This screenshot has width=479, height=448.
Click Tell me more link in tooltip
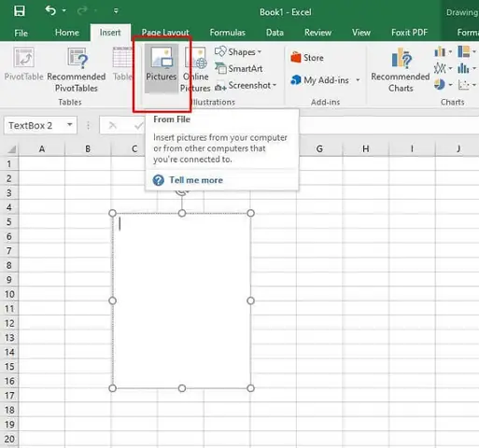tap(196, 180)
